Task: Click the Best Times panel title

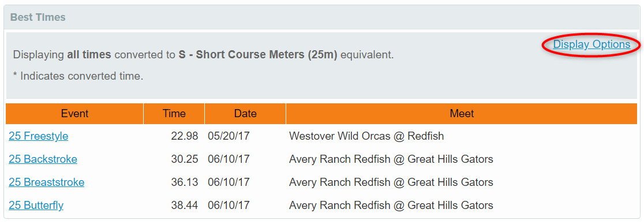Action: (38, 17)
